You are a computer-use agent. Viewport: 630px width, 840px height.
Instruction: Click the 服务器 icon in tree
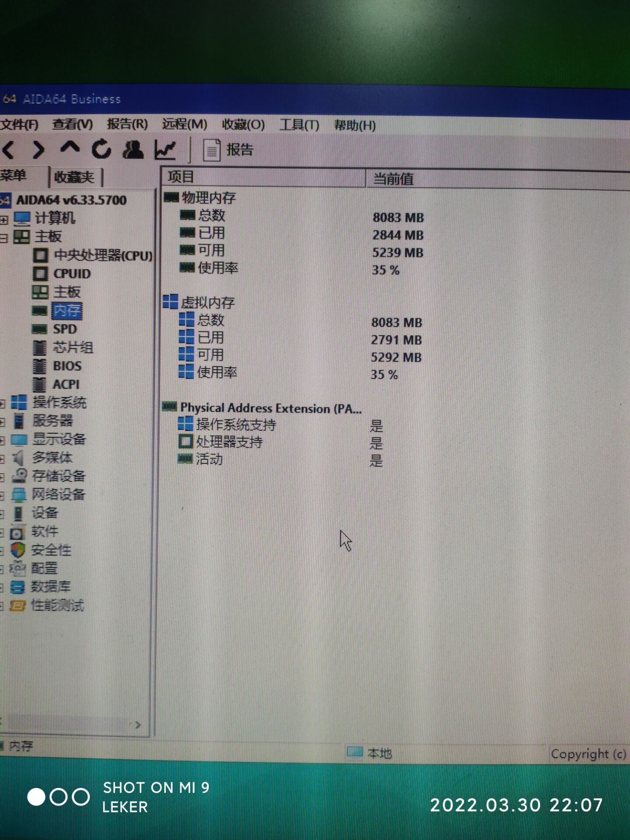tap(19, 421)
